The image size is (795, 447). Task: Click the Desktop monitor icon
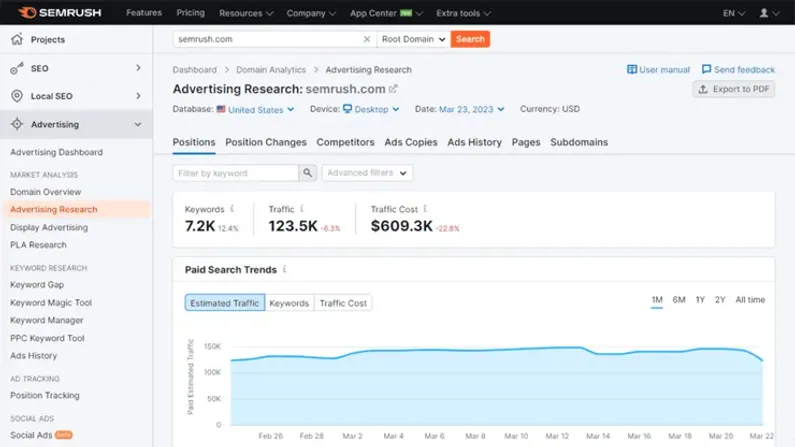click(347, 108)
